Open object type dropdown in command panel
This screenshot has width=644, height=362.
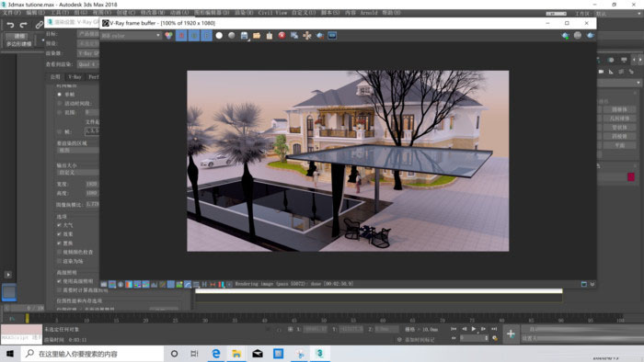pos(619,83)
